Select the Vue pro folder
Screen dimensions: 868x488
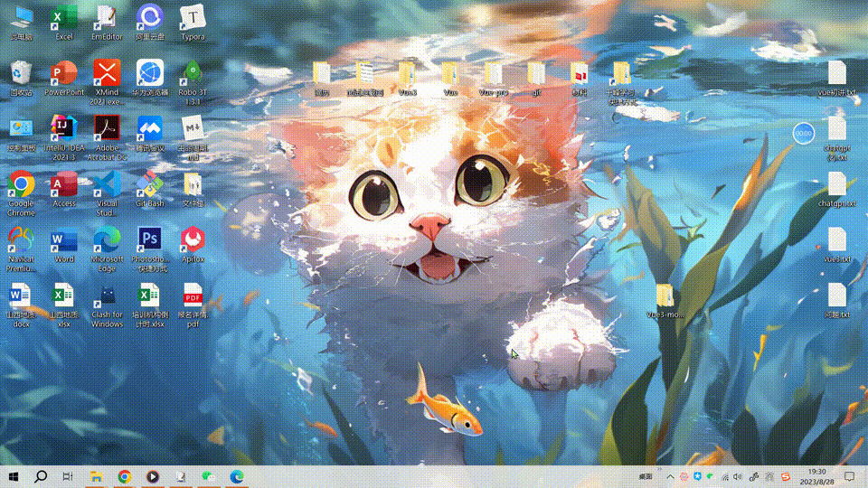494,79
